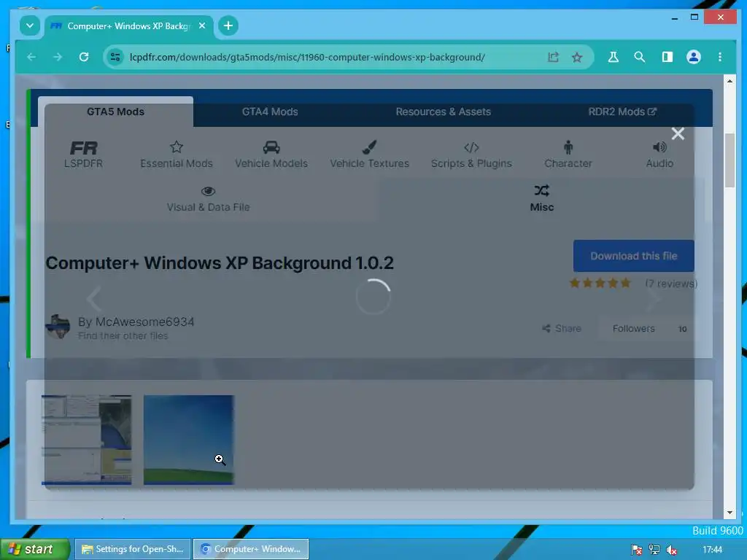The width and height of the screenshot is (747, 560).
Task: Click Find their other files
Action: pyautogui.click(x=123, y=335)
